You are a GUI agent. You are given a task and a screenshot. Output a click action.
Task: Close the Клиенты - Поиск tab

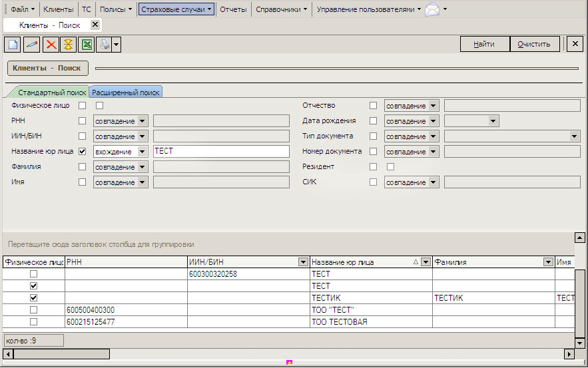(95, 25)
